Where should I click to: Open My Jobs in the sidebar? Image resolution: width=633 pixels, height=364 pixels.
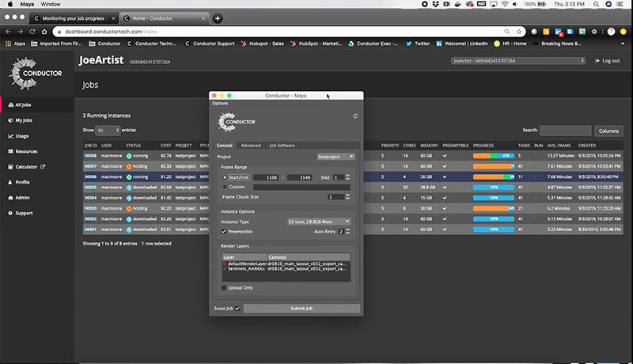click(24, 120)
